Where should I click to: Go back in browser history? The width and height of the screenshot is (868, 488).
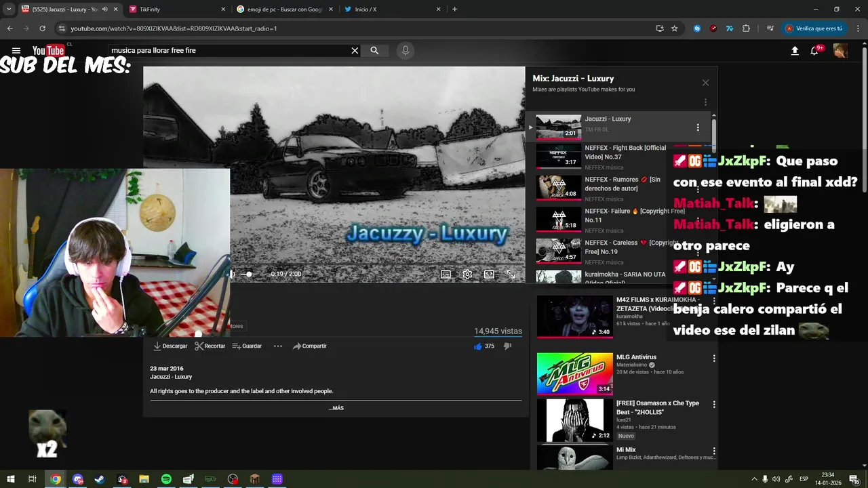point(9,28)
